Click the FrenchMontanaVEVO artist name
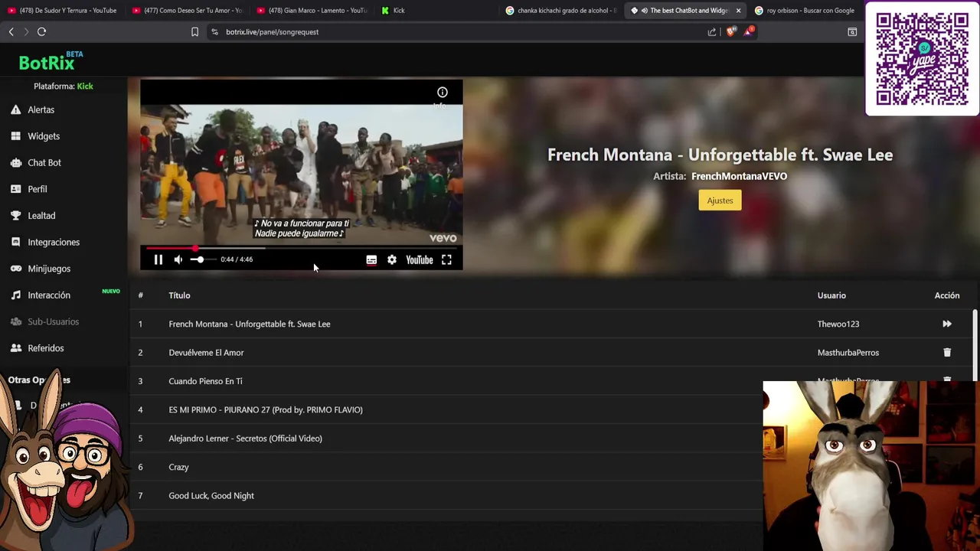Viewport: 980px width, 551px height. 739,176
